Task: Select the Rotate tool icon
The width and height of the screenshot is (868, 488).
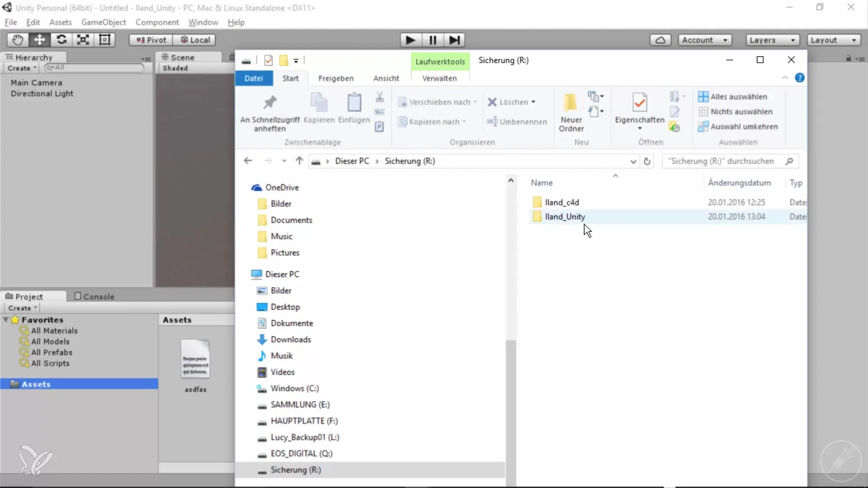Action: pyautogui.click(x=61, y=40)
